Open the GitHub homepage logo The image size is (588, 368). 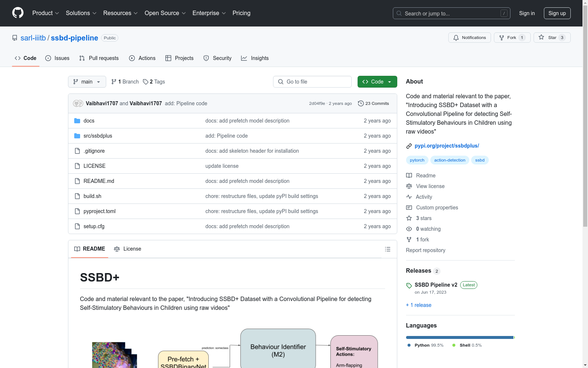[x=18, y=13]
